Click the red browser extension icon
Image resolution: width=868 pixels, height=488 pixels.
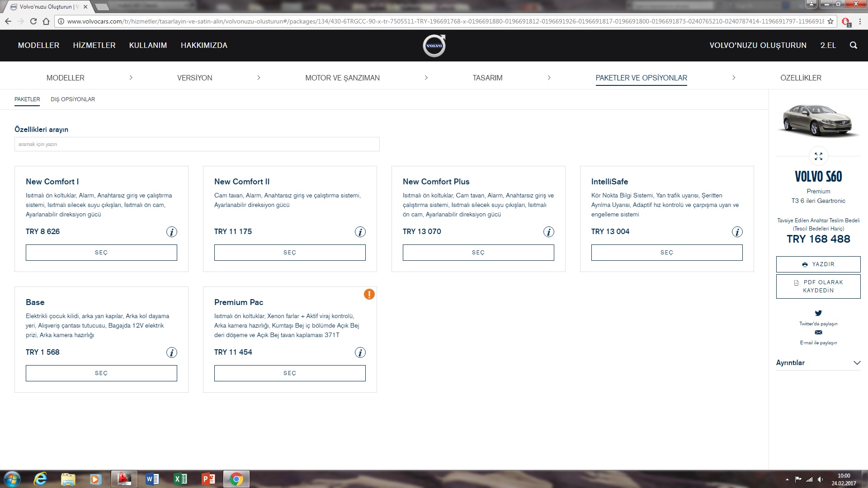pyautogui.click(x=846, y=21)
